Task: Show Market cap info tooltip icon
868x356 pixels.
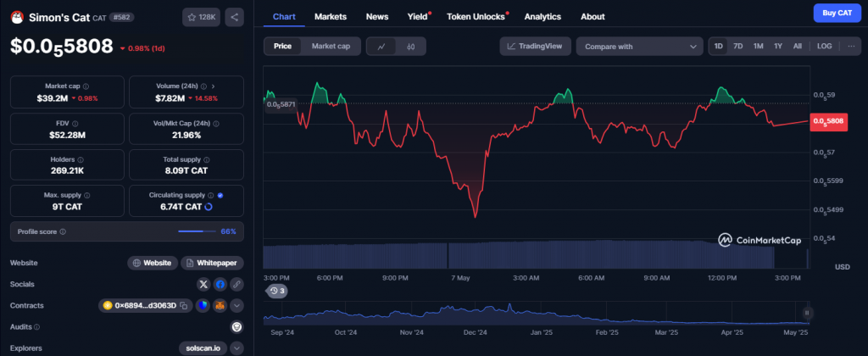Action: (86, 86)
